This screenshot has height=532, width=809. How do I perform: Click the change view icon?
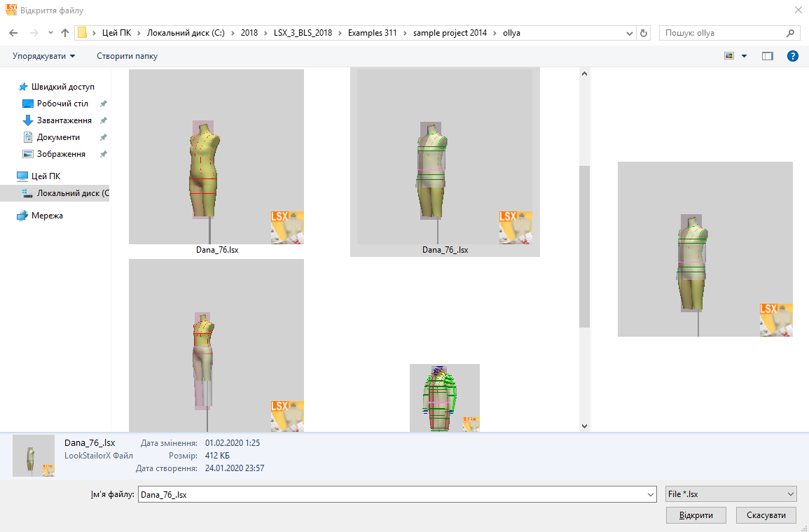click(729, 56)
